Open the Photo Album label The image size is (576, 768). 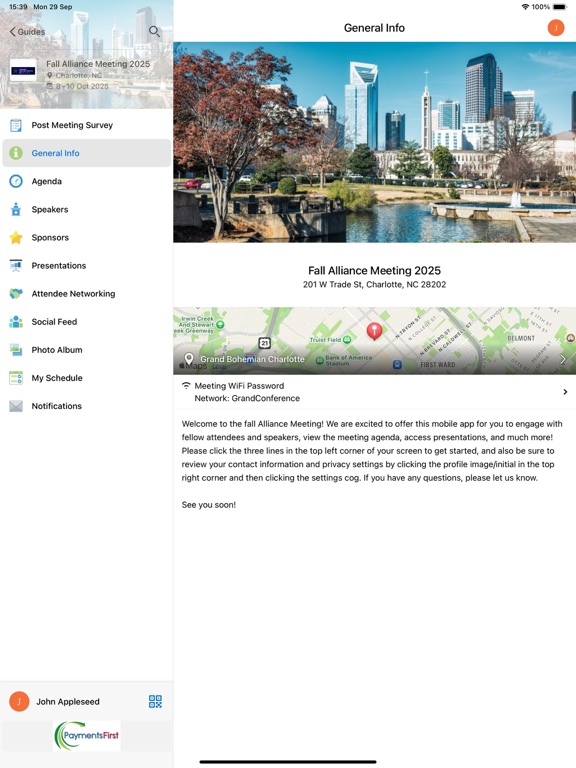pos(57,350)
